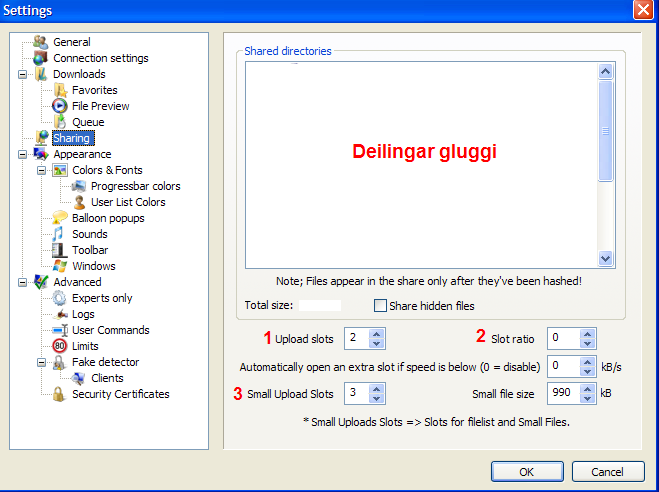This screenshot has width=659, height=492.
Task: Open Security Certificates via lock icon
Action: coord(60,394)
